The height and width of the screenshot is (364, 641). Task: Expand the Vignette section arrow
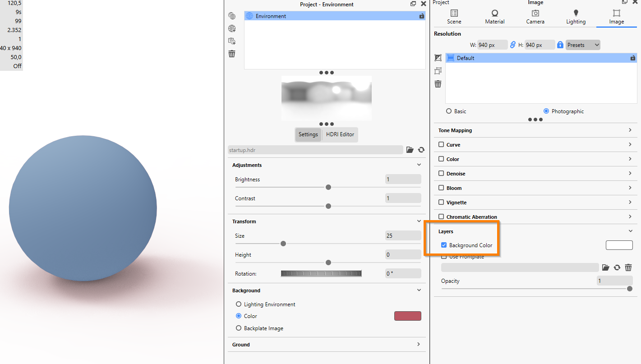click(630, 203)
